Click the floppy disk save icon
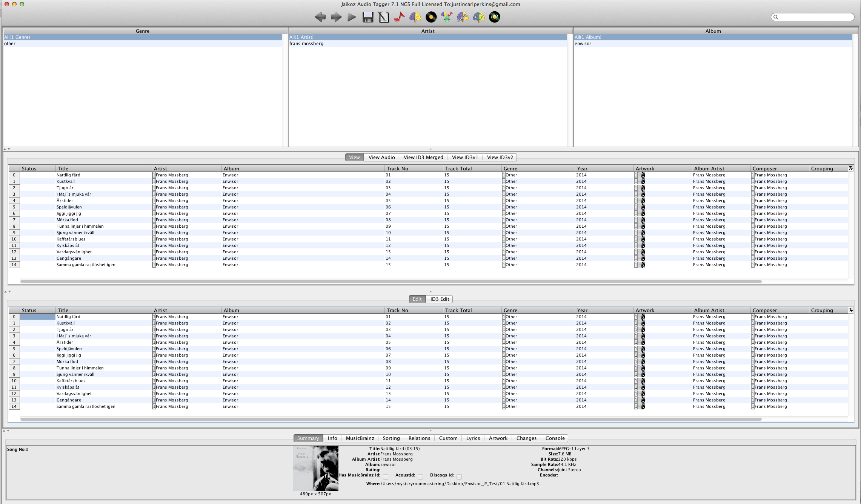The height and width of the screenshot is (504, 861). (367, 17)
